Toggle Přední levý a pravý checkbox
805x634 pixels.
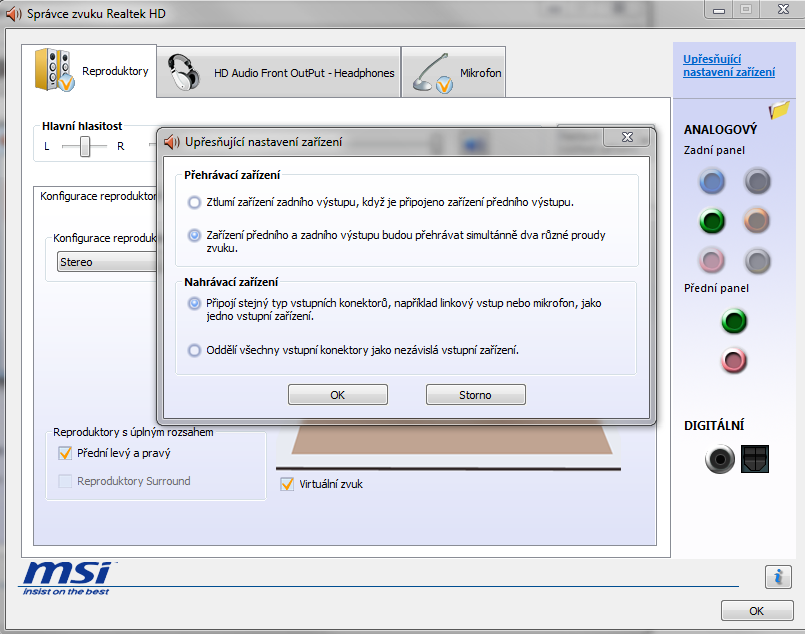coord(65,453)
